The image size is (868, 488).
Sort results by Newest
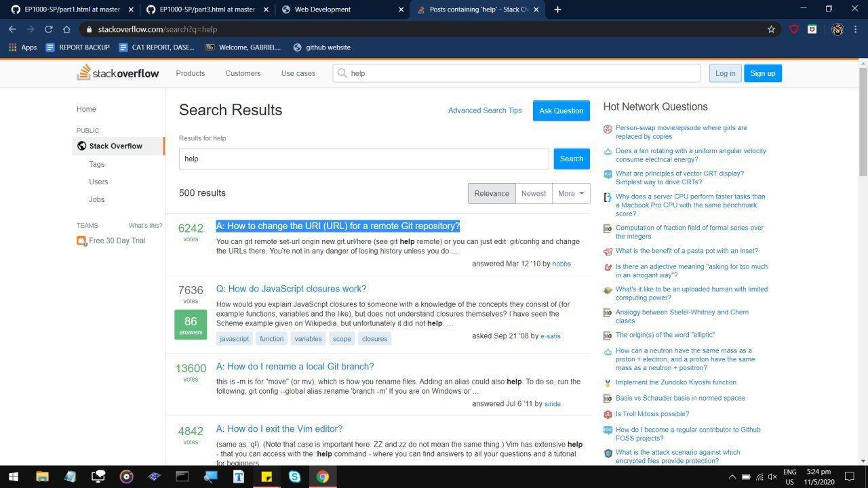pos(534,193)
